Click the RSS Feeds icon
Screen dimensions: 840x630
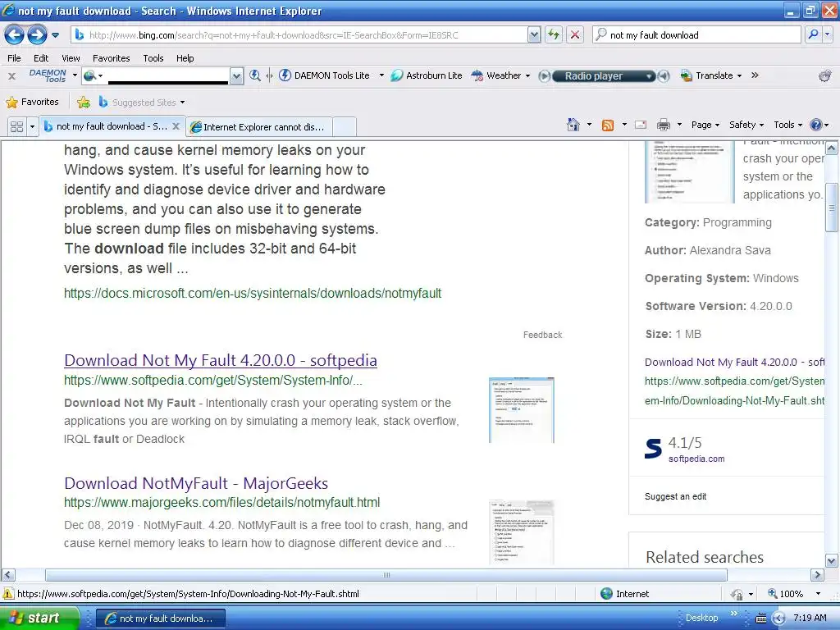(x=608, y=126)
